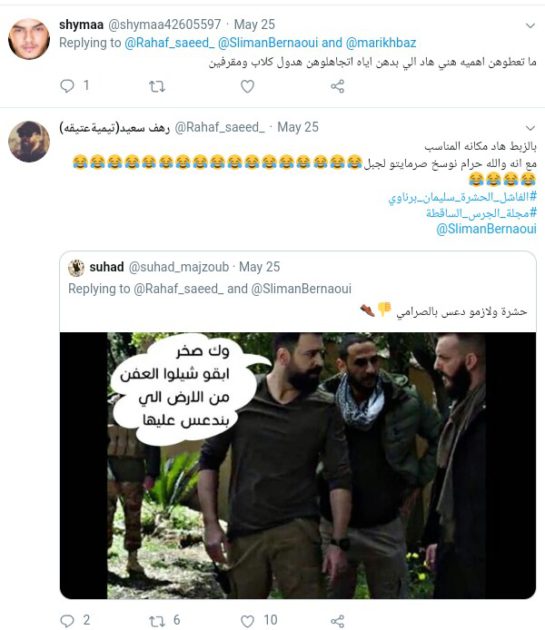
Task: Open suhad @suhad_majzoub quoted tweet header
Action: tap(184, 267)
